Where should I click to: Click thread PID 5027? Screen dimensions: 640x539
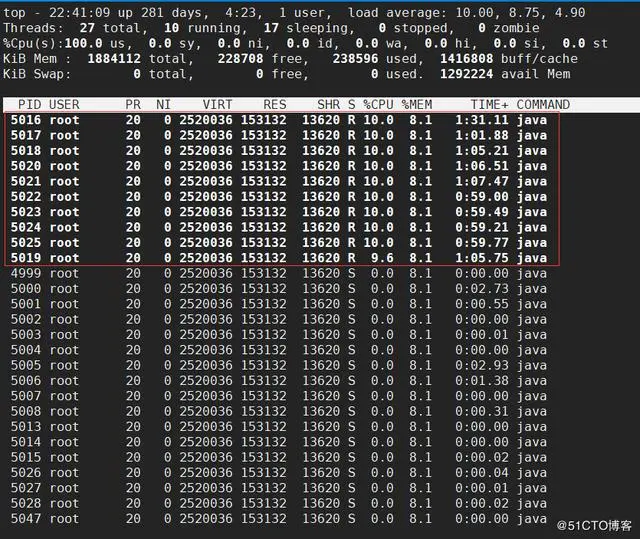26,488
